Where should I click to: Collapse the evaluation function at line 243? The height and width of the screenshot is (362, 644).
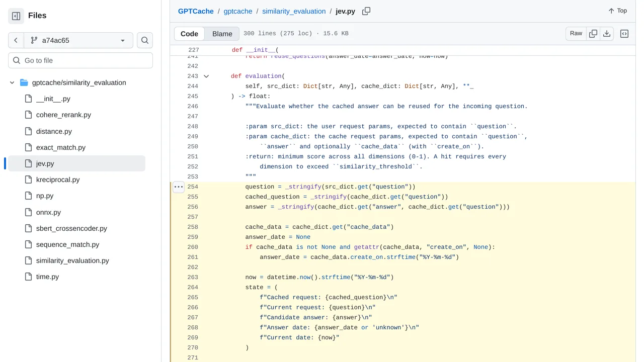[206, 76]
